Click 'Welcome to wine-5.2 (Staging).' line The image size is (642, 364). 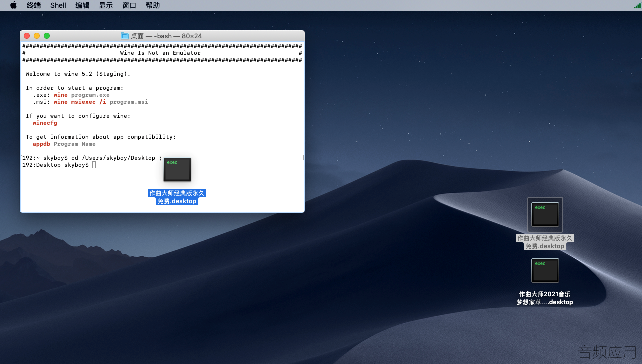coord(78,74)
